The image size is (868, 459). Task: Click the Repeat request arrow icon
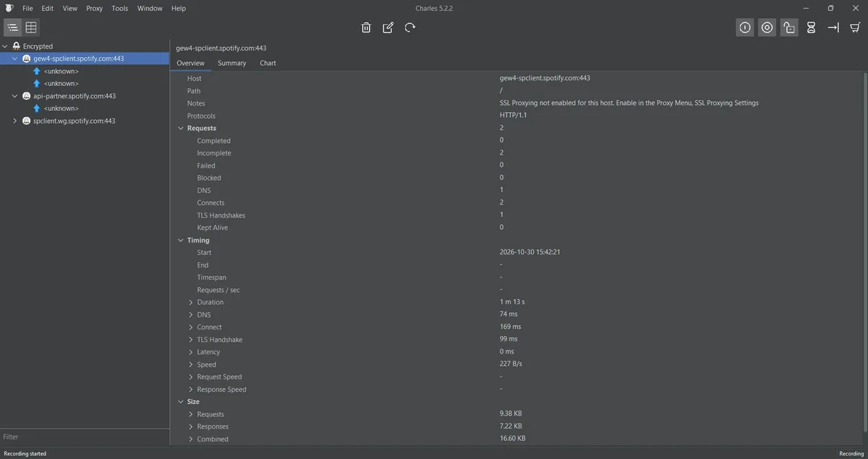point(410,27)
